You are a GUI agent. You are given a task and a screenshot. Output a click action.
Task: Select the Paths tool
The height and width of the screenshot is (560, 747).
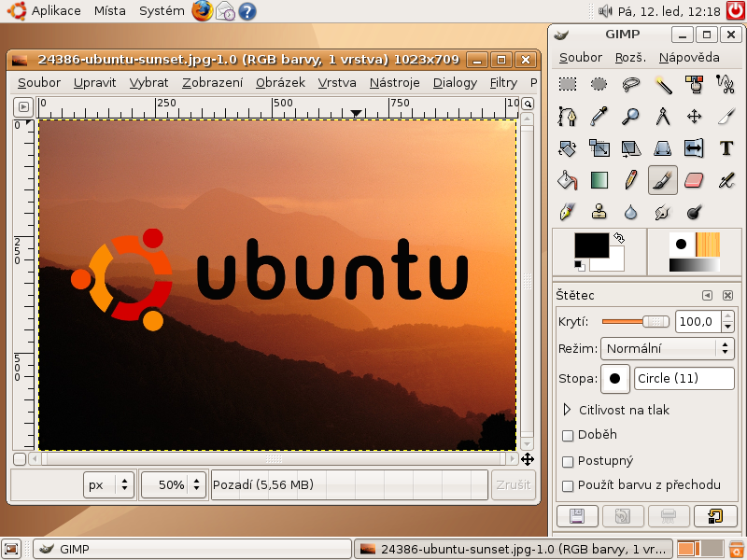(x=567, y=117)
